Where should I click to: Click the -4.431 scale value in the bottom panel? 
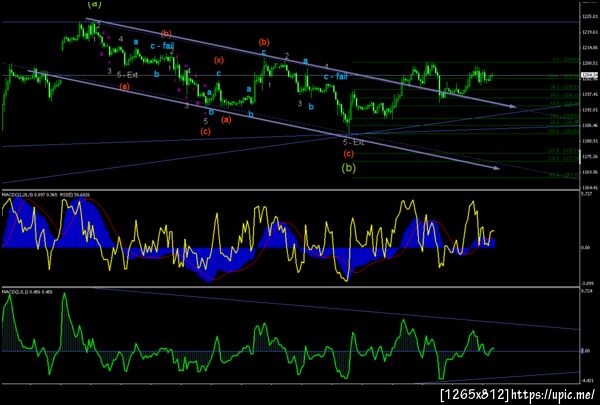[588, 381]
